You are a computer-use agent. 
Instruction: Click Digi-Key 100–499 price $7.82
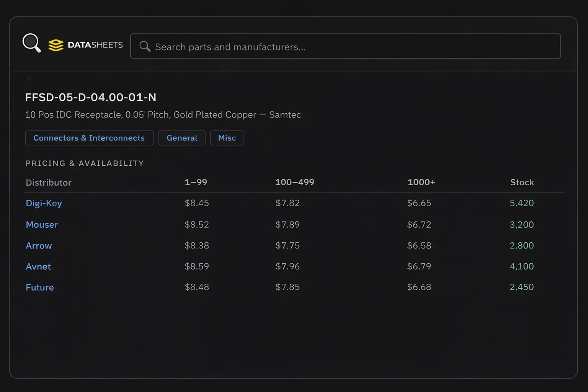click(x=287, y=203)
